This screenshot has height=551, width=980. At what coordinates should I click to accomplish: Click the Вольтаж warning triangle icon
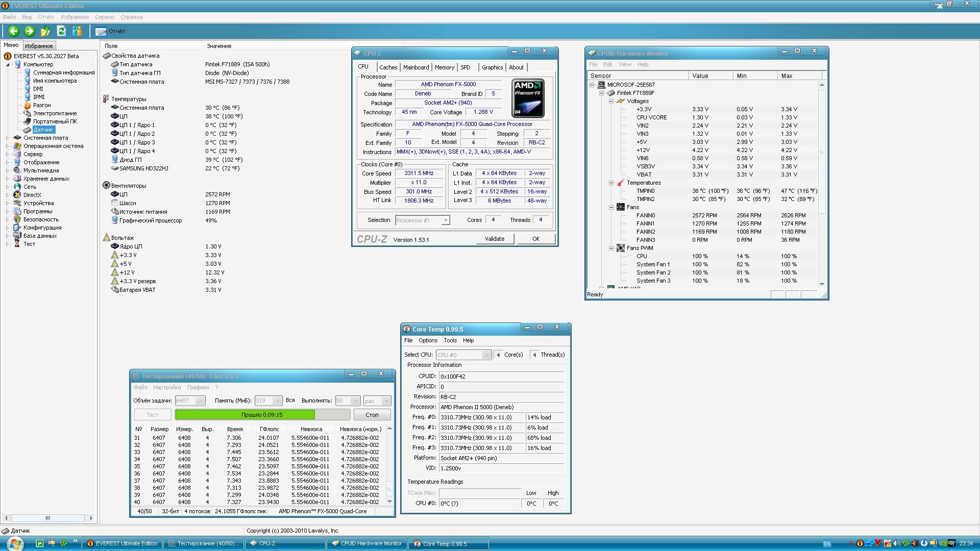[x=106, y=238]
